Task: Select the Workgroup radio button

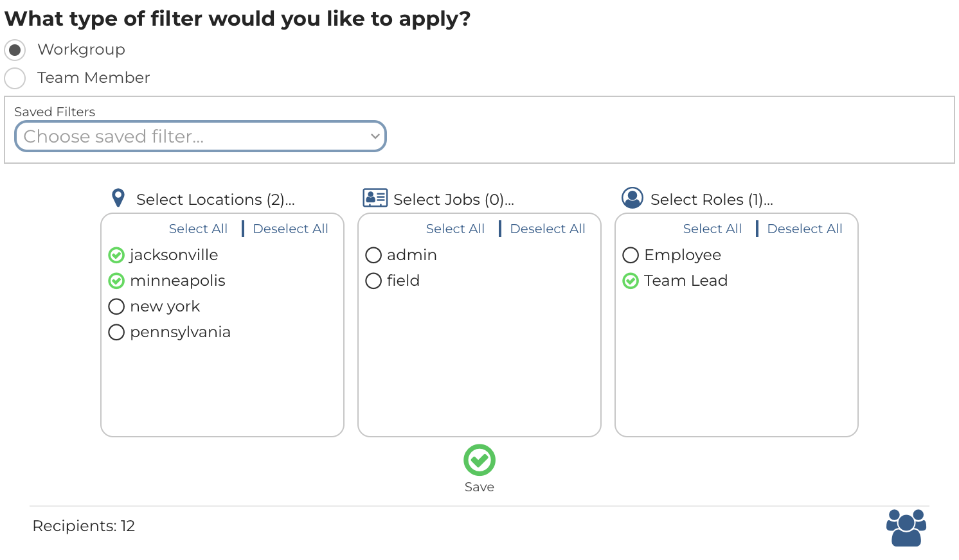Action: click(15, 50)
